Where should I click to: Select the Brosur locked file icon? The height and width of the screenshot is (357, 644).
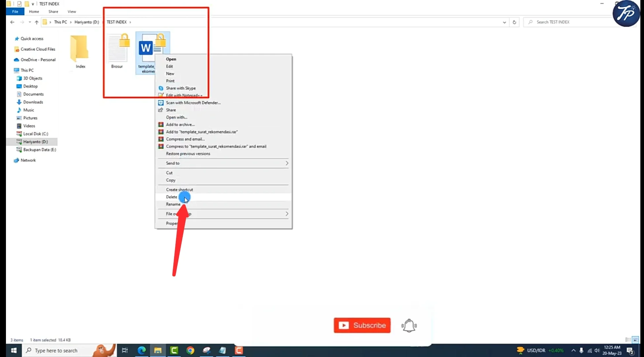(x=118, y=48)
